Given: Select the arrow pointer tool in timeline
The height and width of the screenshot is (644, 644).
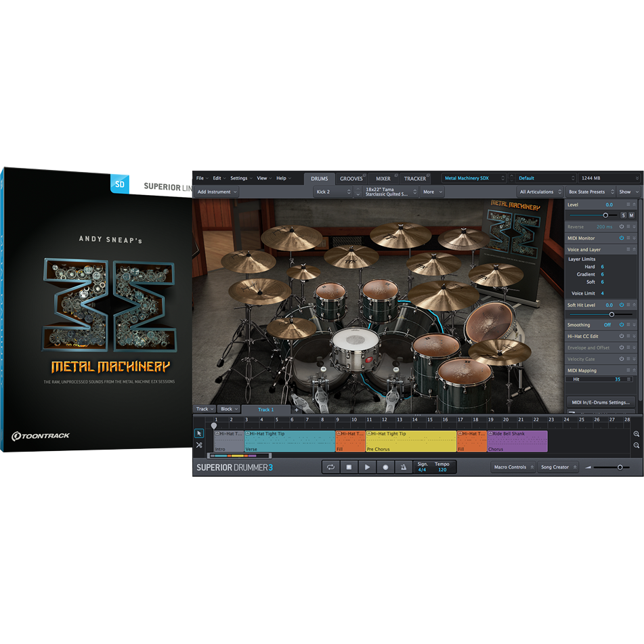Looking at the screenshot, I should tap(199, 433).
